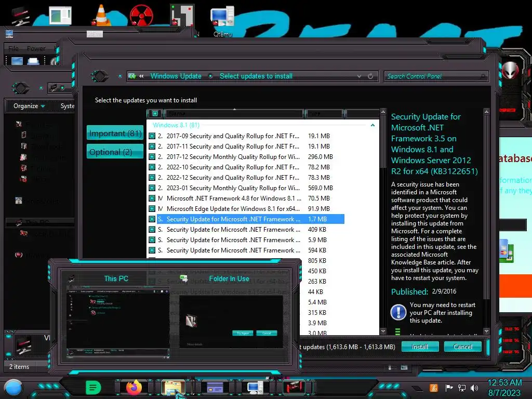The width and height of the screenshot is (532, 399).
Task: Click the Search Control Panel field
Action: point(436,76)
